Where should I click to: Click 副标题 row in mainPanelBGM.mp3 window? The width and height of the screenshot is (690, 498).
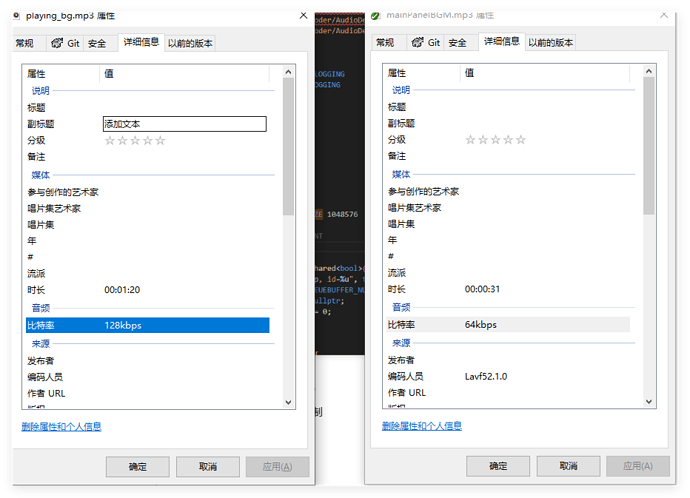(508, 123)
